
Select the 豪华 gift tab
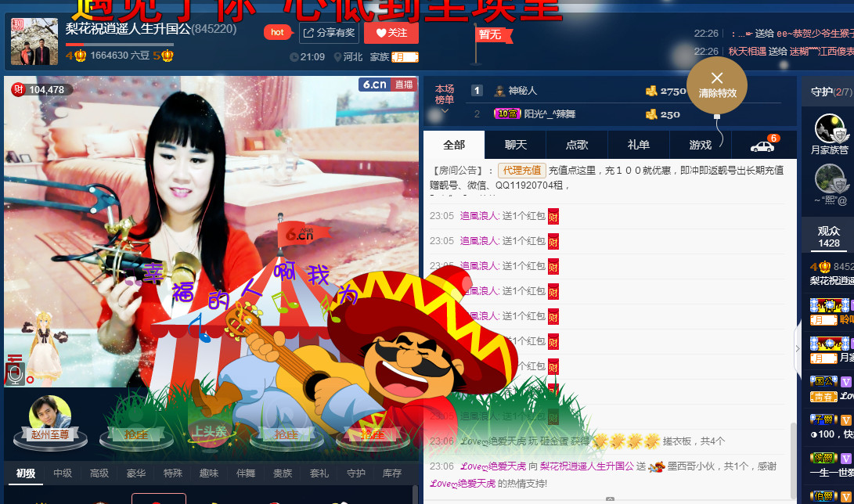(x=135, y=473)
